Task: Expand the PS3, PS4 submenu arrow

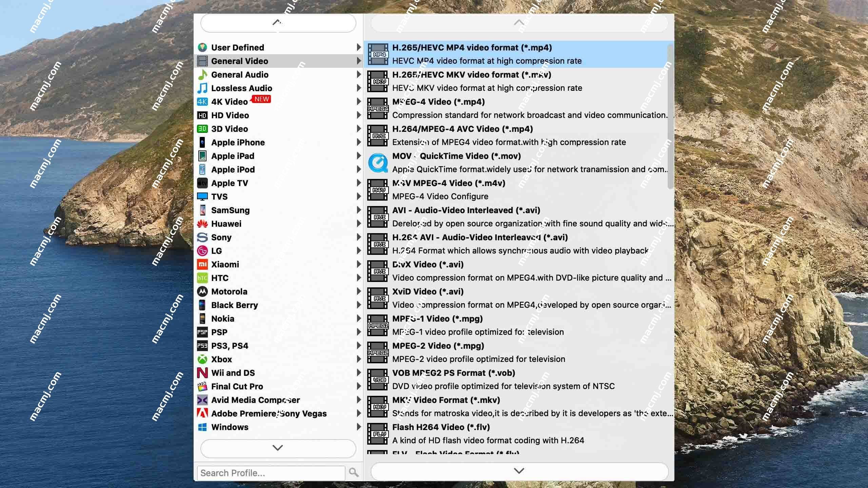Action: (359, 346)
